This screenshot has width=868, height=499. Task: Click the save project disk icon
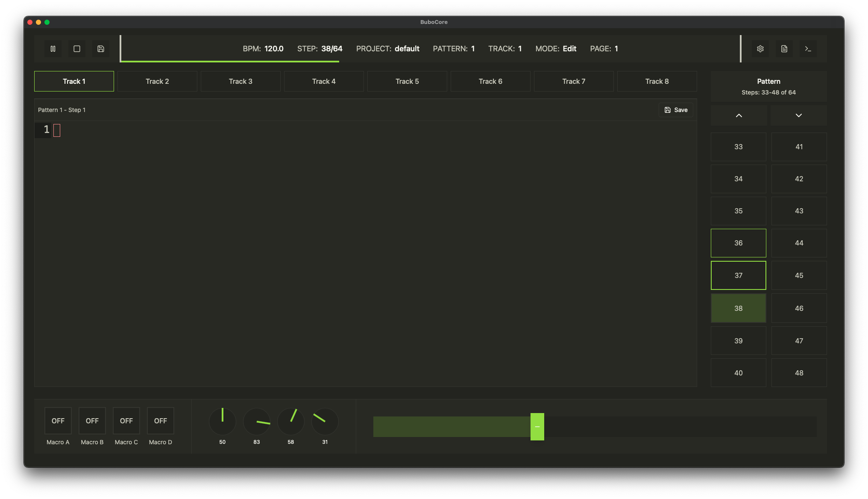click(x=101, y=49)
